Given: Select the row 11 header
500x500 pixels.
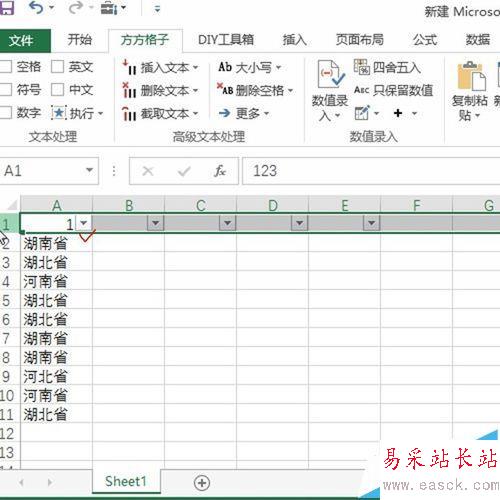Looking at the screenshot, I should [10, 414].
